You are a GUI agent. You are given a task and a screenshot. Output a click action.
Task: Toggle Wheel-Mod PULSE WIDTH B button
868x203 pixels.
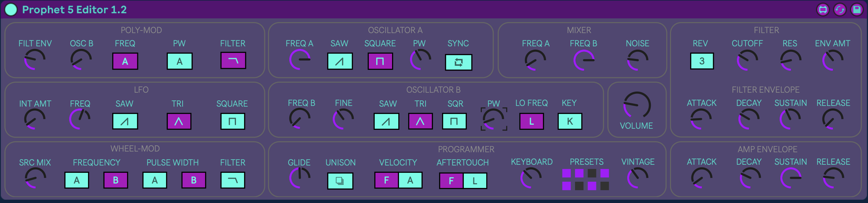coord(194,180)
